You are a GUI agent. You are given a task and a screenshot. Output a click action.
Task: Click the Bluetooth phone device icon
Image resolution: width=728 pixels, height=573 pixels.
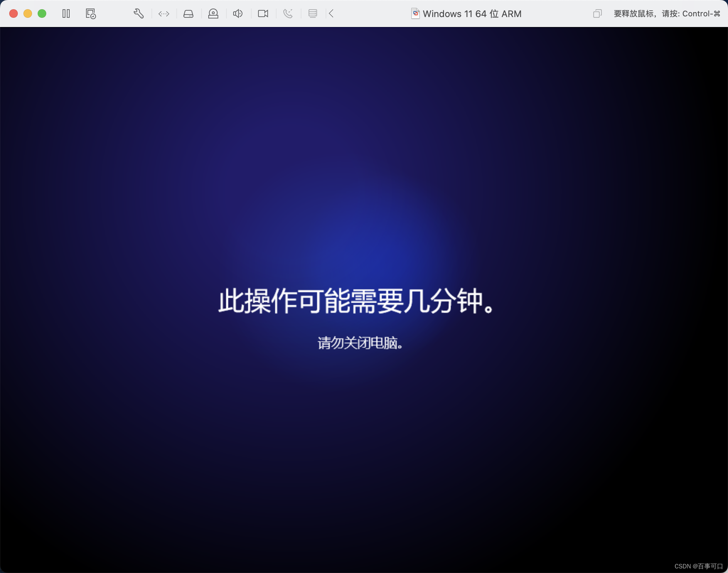(288, 14)
